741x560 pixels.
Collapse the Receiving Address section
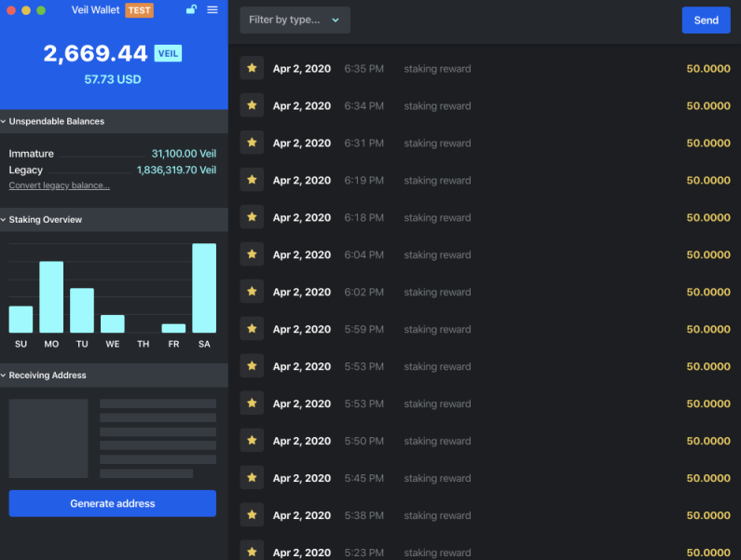pyautogui.click(x=114, y=376)
